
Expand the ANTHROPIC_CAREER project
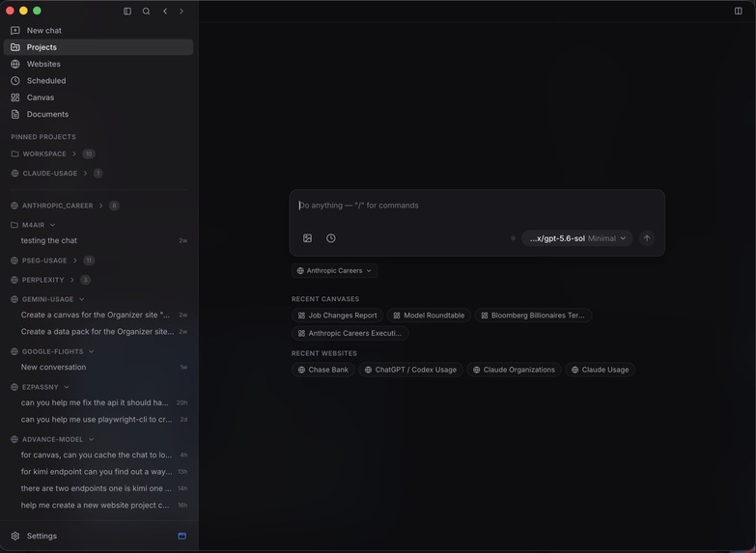pos(100,206)
